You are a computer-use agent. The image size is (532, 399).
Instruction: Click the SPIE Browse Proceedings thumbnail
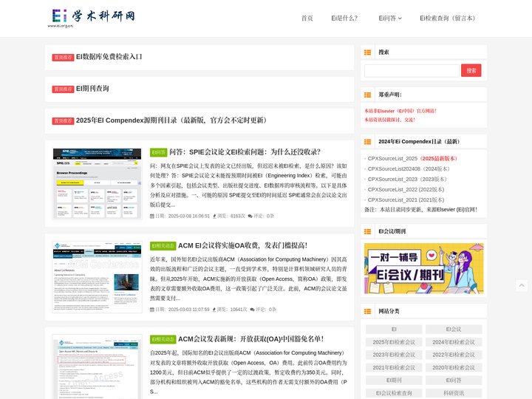coord(97,183)
